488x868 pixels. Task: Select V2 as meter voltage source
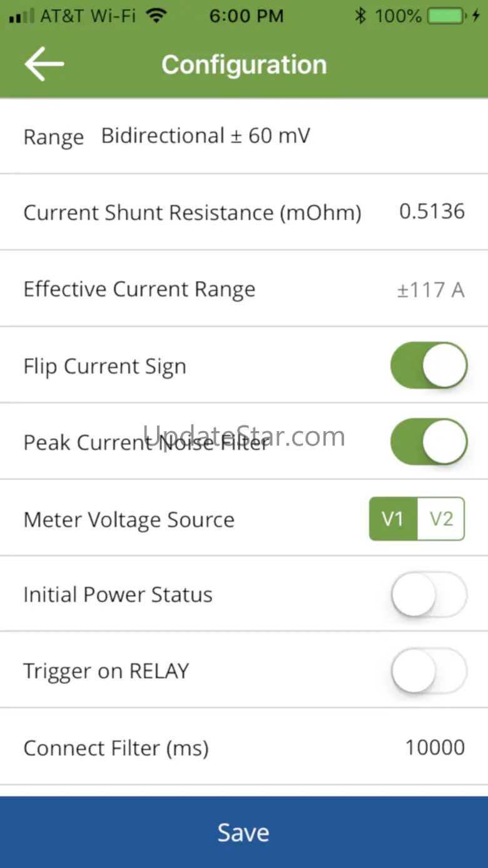(441, 519)
